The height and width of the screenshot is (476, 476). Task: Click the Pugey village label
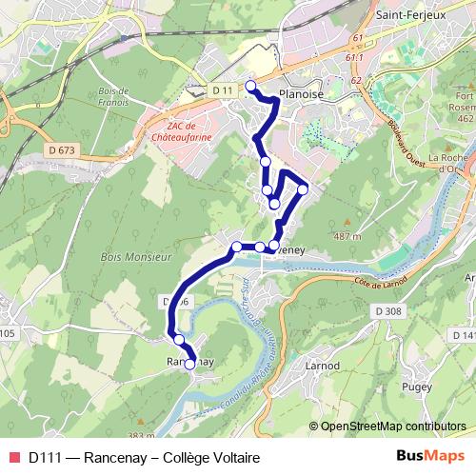(417, 387)
